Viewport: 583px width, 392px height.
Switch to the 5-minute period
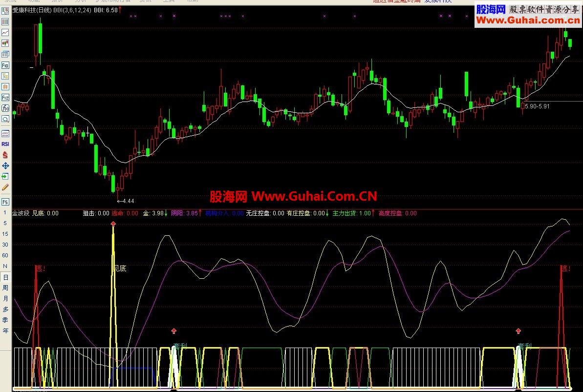tap(5, 223)
